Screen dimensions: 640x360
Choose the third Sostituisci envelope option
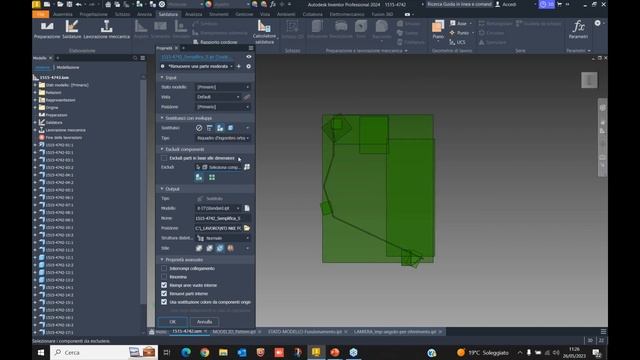220,128
